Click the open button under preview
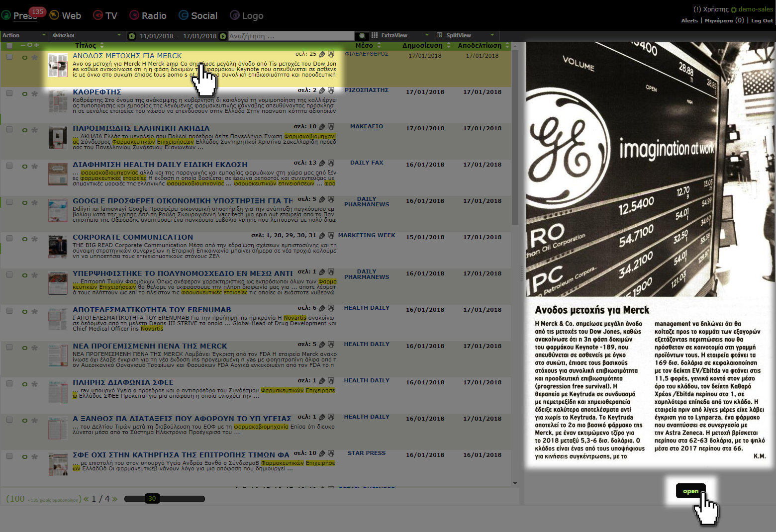The image size is (776, 532). click(x=690, y=491)
